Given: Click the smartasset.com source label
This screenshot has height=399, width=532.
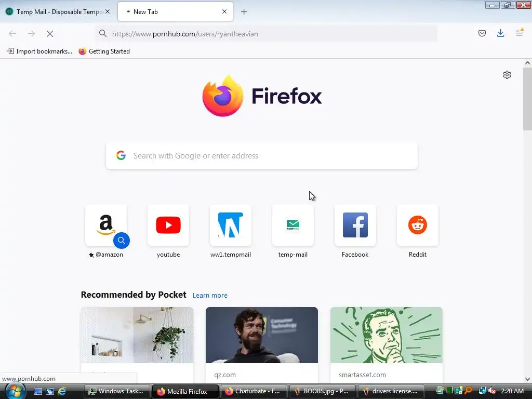Looking at the screenshot, I should [362, 375].
